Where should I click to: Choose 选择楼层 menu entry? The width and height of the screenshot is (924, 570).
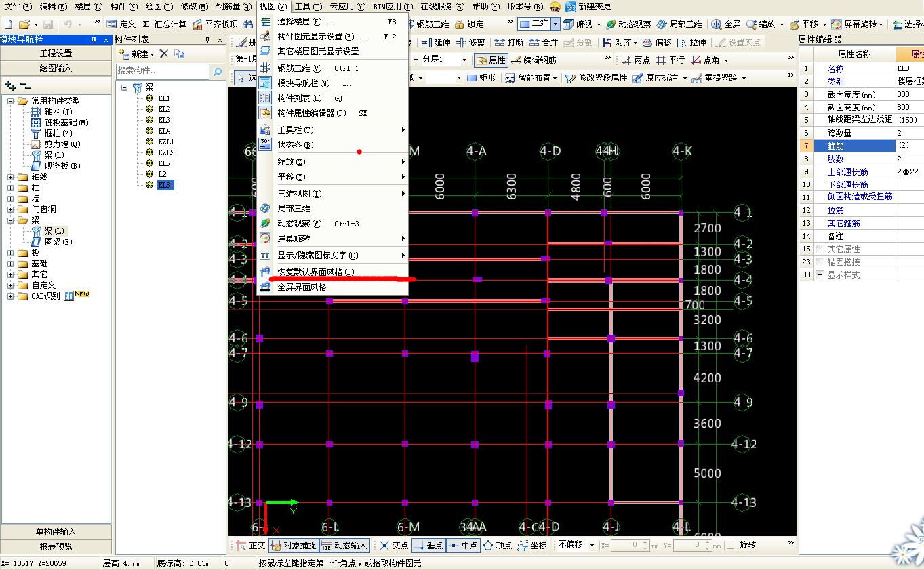tap(332, 22)
